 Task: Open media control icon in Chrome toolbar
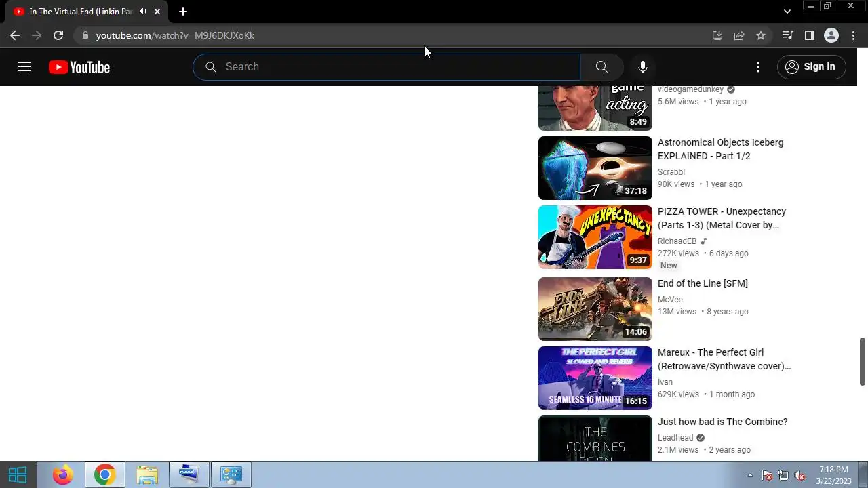pyautogui.click(x=787, y=35)
